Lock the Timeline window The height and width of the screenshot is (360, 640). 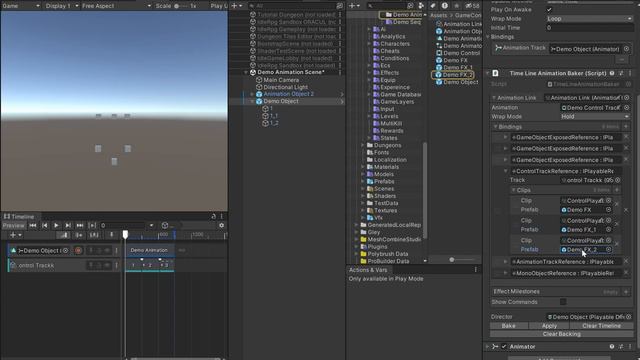[x=213, y=216]
